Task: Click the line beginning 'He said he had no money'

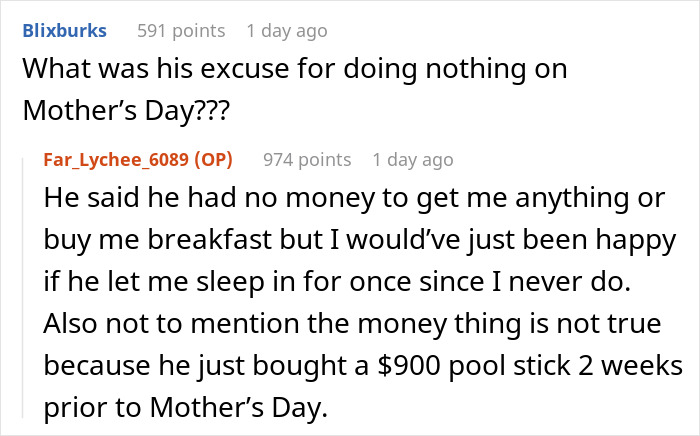Action: pos(354,198)
